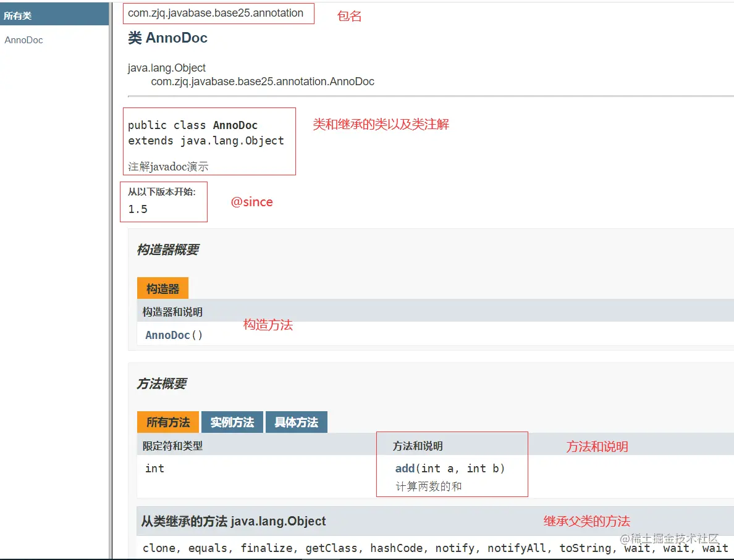This screenshot has width=734, height=560.
Task: Open the add(int a, int b) method link
Action: [450, 468]
